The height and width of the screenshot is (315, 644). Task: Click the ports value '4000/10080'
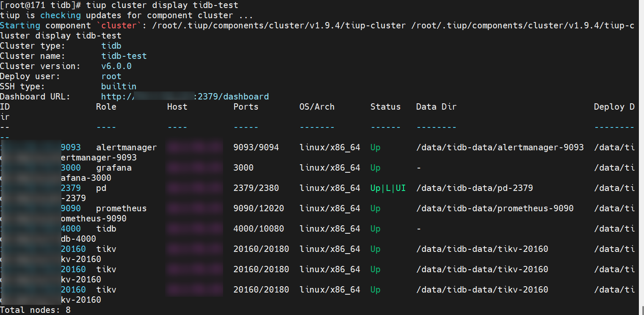click(259, 229)
